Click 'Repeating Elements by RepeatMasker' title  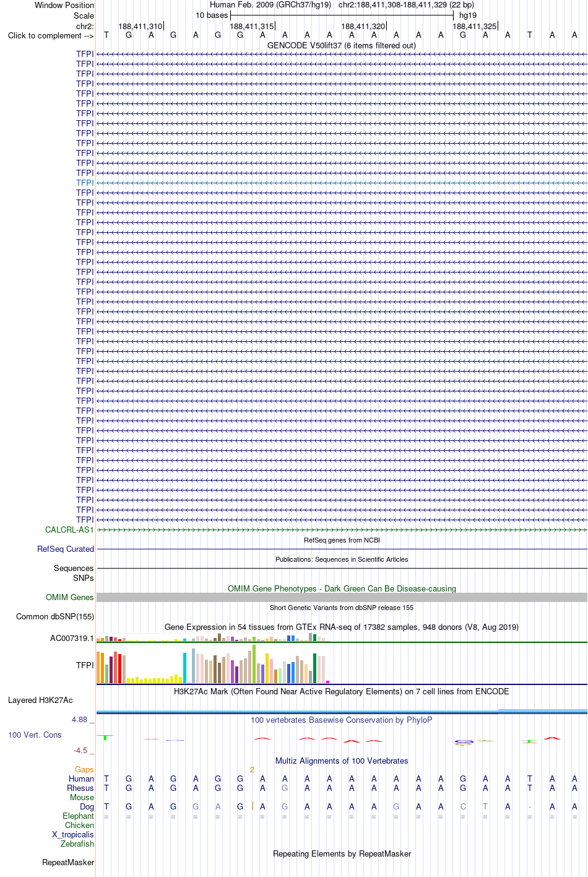pyautogui.click(x=342, y=853)
